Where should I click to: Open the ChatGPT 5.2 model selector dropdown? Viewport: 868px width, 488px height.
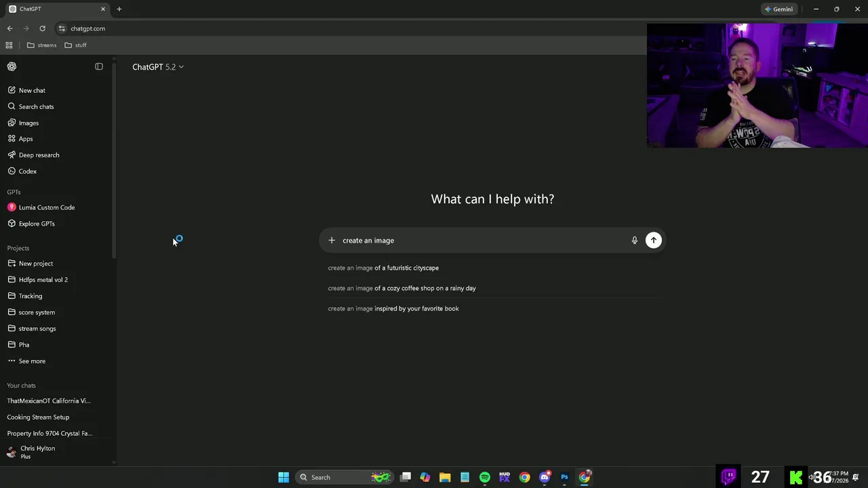[x=158, y=67]
